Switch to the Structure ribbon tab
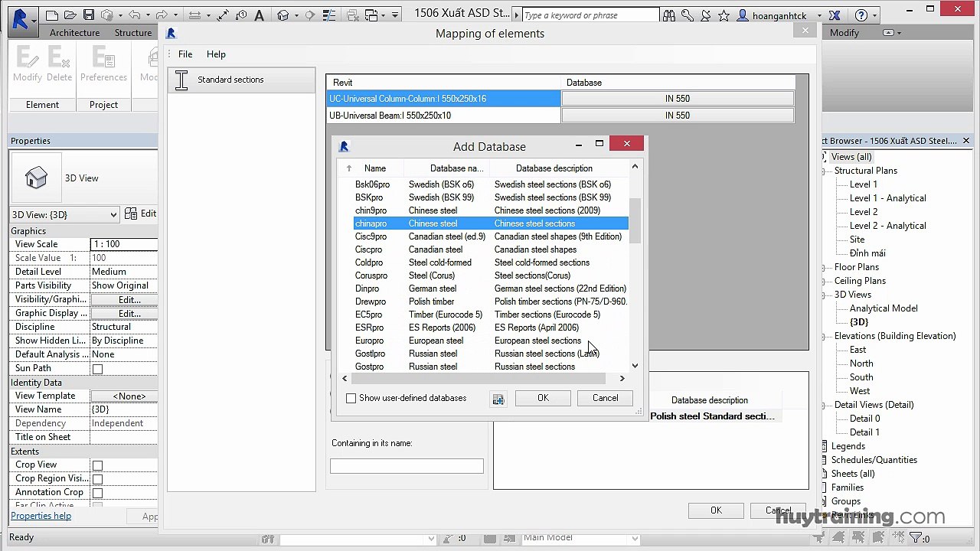Screen dimensions: 980x551 (x=133, y=33)
